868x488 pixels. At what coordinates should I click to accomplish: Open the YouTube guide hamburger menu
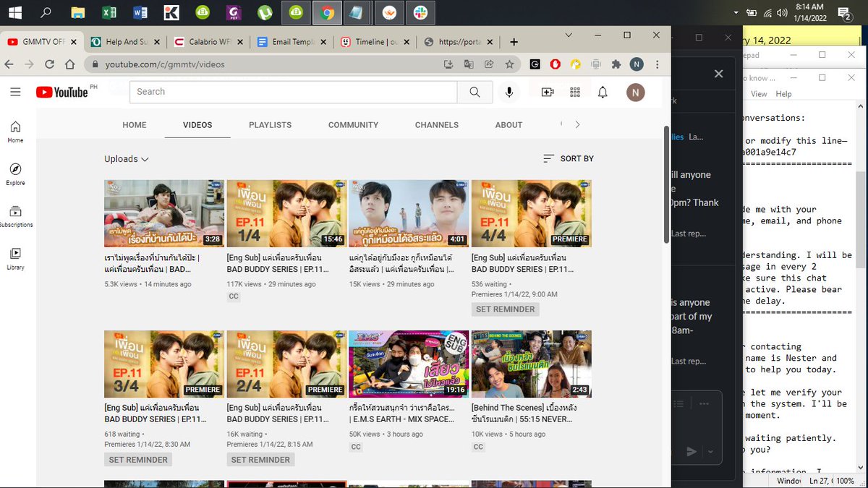(x=15, y=92)
